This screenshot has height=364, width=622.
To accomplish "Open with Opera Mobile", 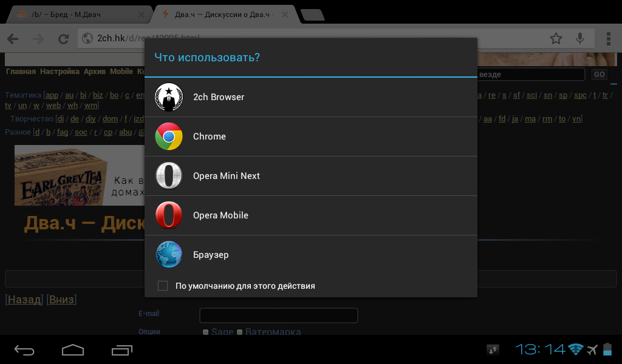I will 310,215.
